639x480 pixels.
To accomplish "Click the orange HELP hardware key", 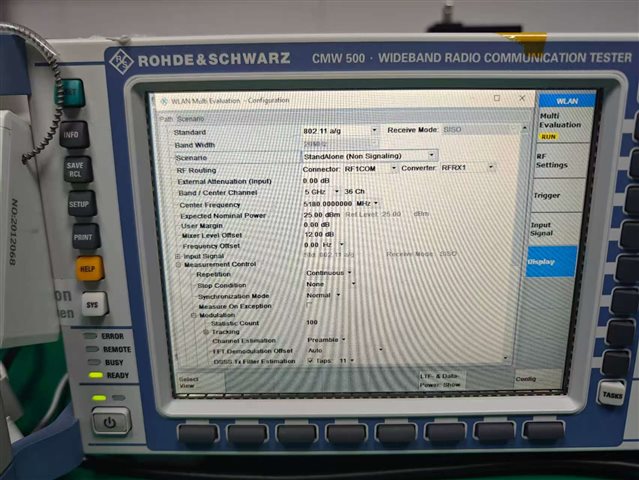I will 88,269.
